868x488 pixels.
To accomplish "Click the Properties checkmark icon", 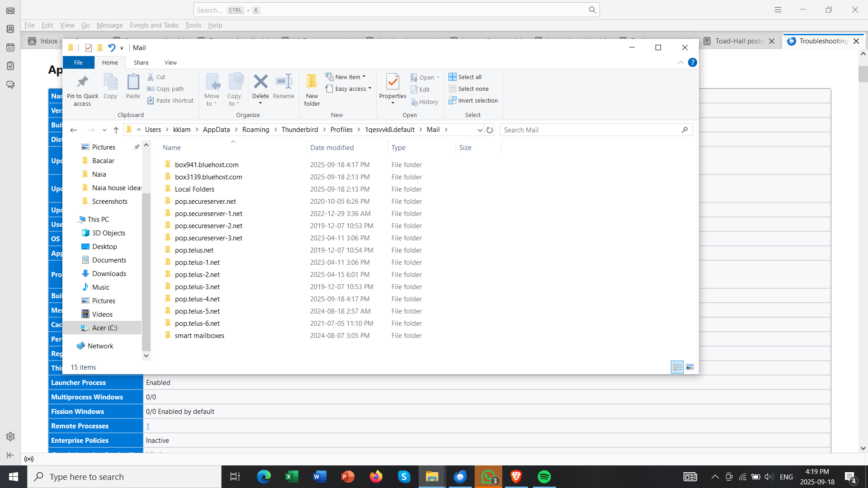I will pos(393,82).
